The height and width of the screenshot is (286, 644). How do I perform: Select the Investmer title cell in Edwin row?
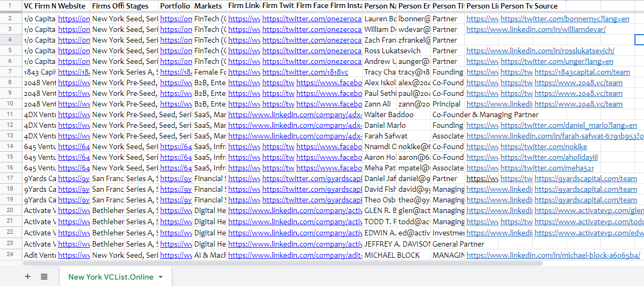coord(448,233)
